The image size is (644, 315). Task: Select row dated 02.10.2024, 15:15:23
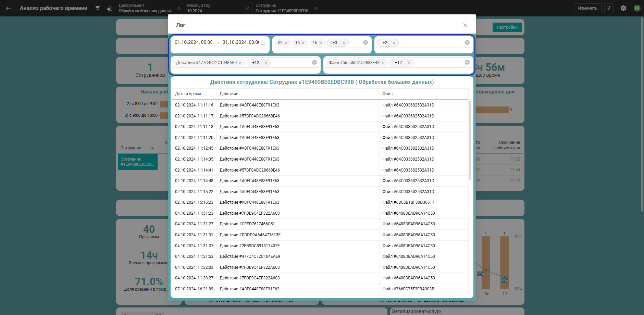(x=320, y=202)
